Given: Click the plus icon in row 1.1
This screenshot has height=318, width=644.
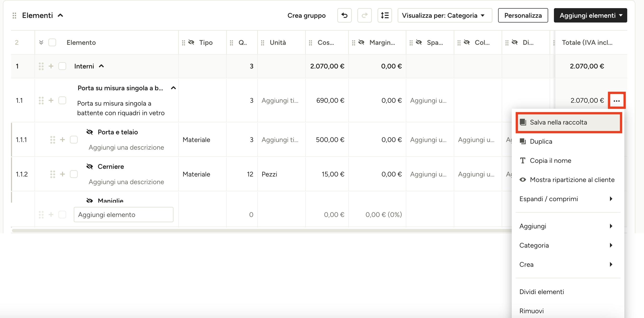Looking at the screenshot, I should [x=51, y=100].
